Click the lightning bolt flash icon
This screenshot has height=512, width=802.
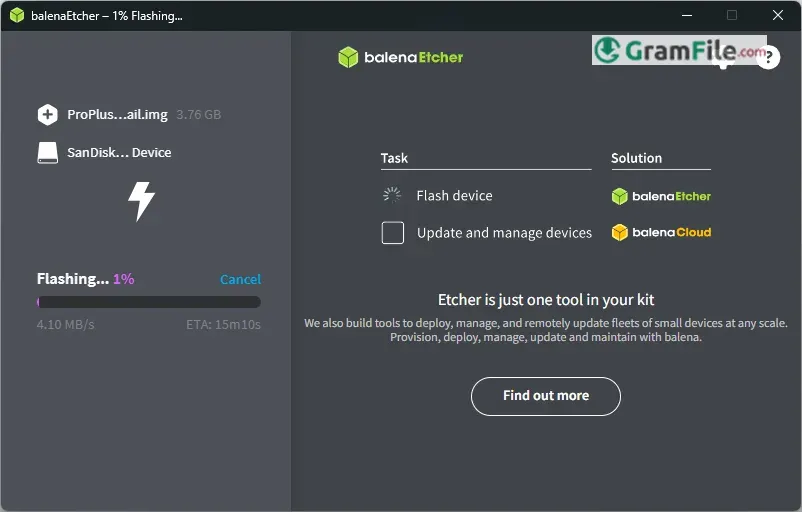pyautogui.click(x=141, y=201)
